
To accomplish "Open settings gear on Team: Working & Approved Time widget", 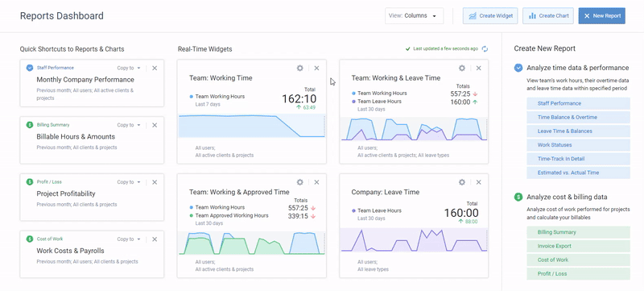I will 299,182.
